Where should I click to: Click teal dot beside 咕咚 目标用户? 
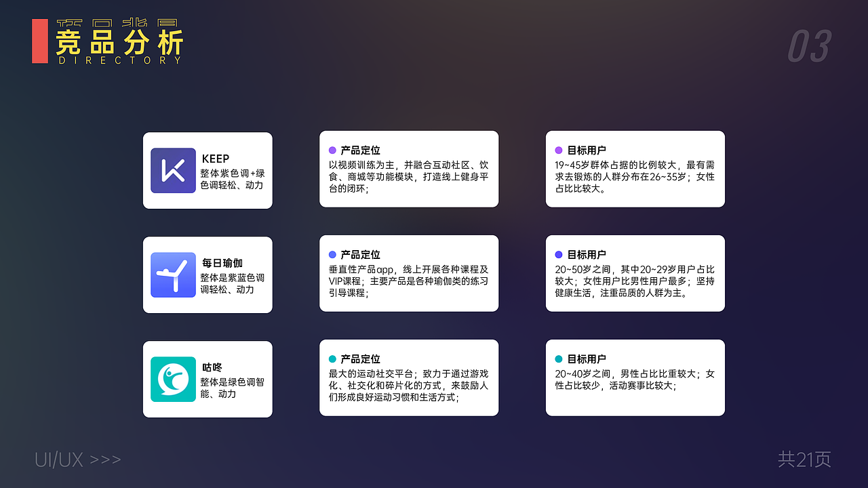click(x=559, y=359)
